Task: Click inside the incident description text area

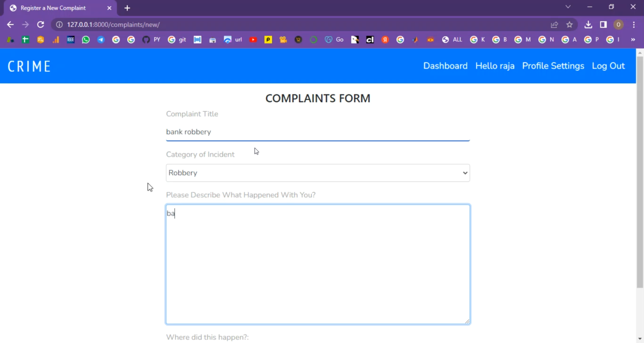Action: pos(318,264)
